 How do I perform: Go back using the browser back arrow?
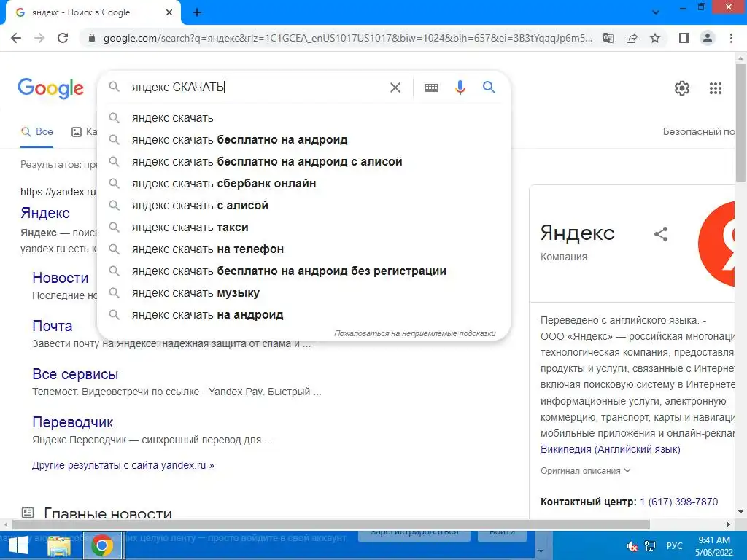click(x=16, y=38)
